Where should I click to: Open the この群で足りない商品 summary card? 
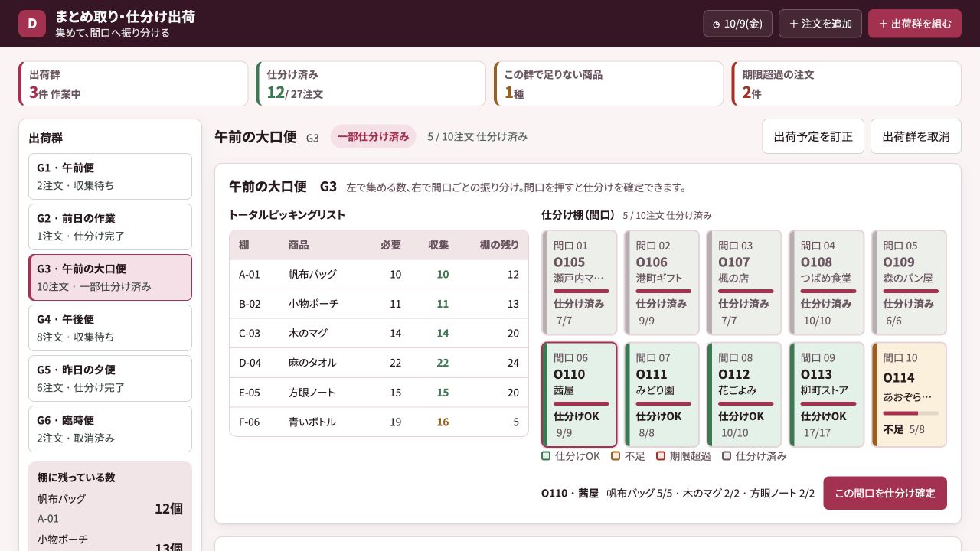click(x=608, y=83)
